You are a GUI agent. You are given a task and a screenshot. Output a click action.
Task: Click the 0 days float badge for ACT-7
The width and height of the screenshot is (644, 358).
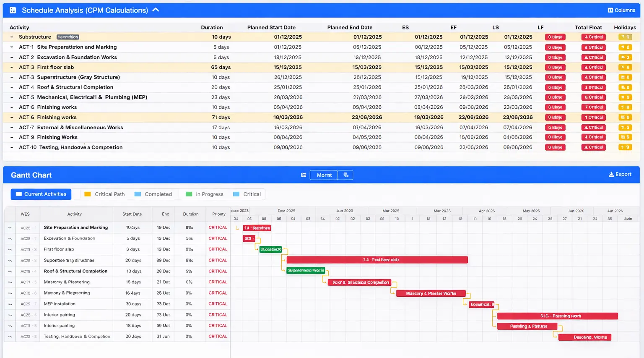tap(555, 128)
